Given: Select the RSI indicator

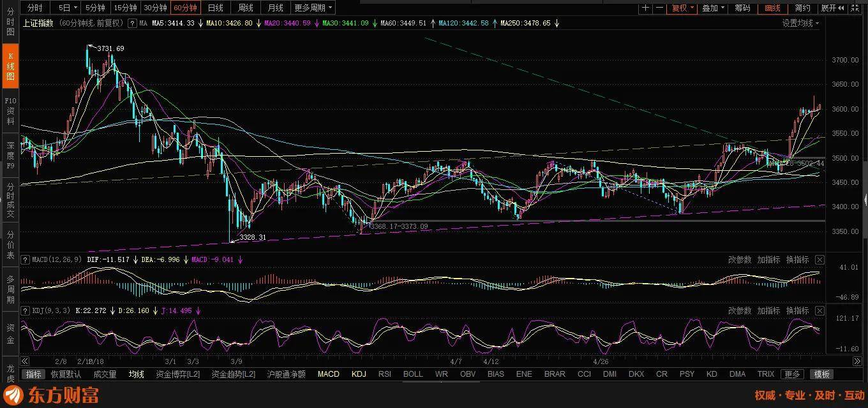Looking at the screenshot, I should click(385, 374).
